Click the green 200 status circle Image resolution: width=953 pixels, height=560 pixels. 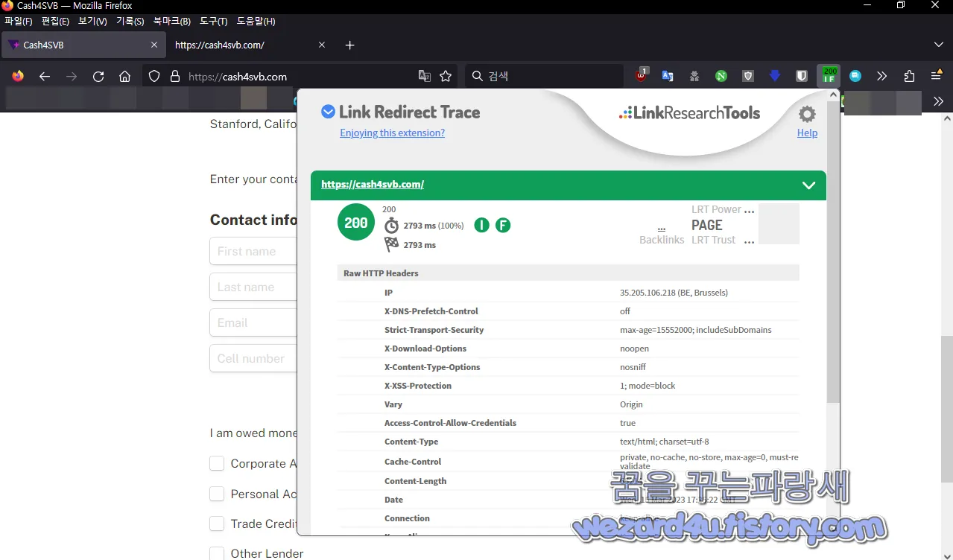pyautogui.click(x=356, y=222)
